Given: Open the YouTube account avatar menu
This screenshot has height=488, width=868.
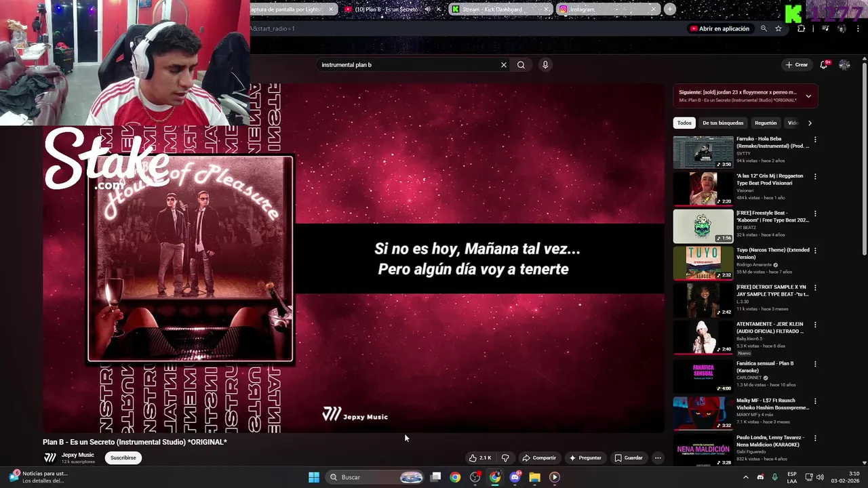Looking at the screenshot, I should pyautogui.click(x=844, y=65).
